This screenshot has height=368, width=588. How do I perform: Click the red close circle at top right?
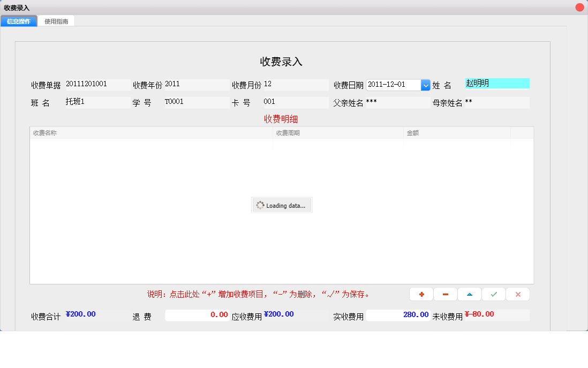coord(579,7)
